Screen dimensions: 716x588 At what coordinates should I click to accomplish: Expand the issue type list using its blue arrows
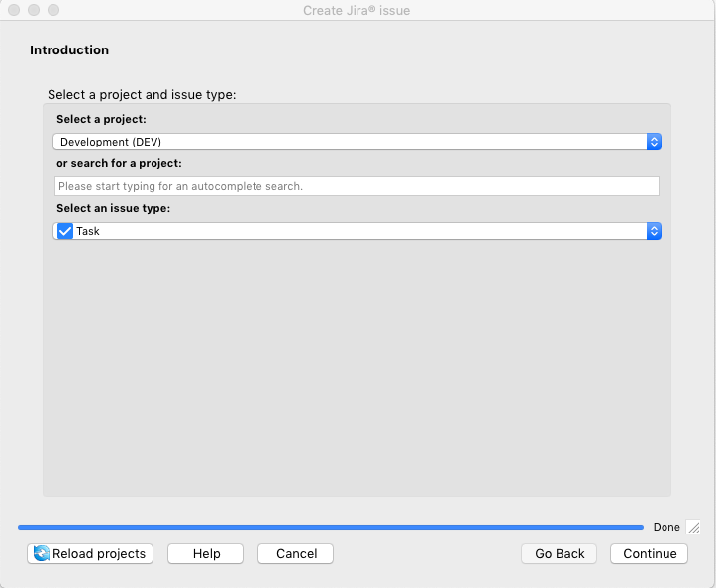coord(654,231)
